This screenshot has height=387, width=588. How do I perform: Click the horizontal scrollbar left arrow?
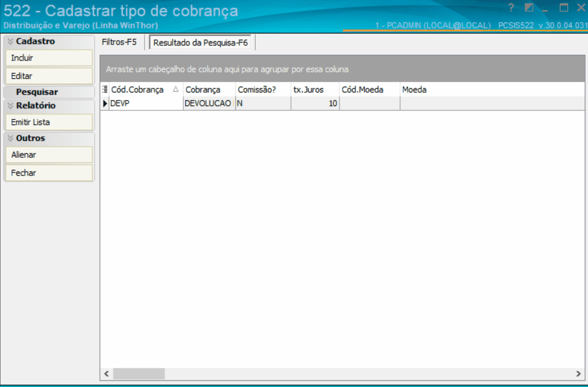[x=107, y=373]
